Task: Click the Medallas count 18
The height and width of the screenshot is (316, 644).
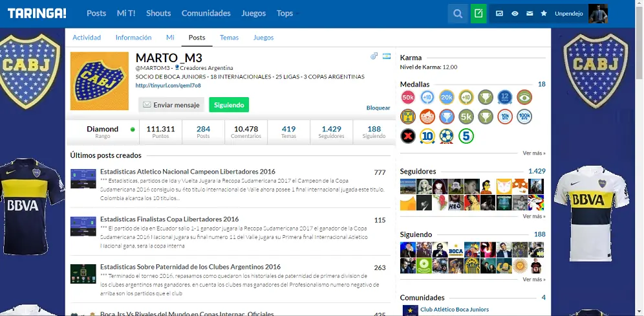Action: click(542, 84)
